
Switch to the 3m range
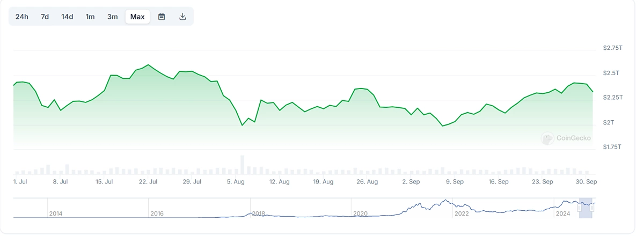112,17
